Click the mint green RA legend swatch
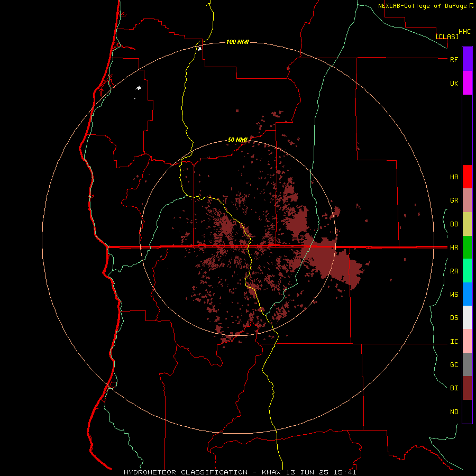Image resolution: width=476 pixels, height=476 pixels. [467, 271]
